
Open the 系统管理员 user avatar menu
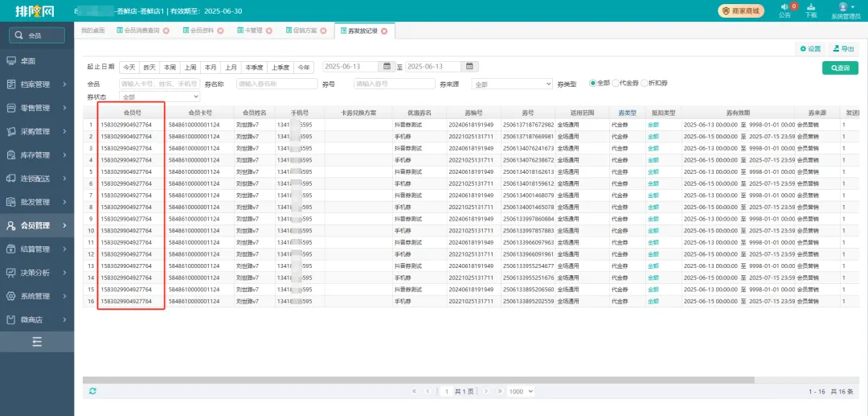pyautogui.click(x=845, y=7)
